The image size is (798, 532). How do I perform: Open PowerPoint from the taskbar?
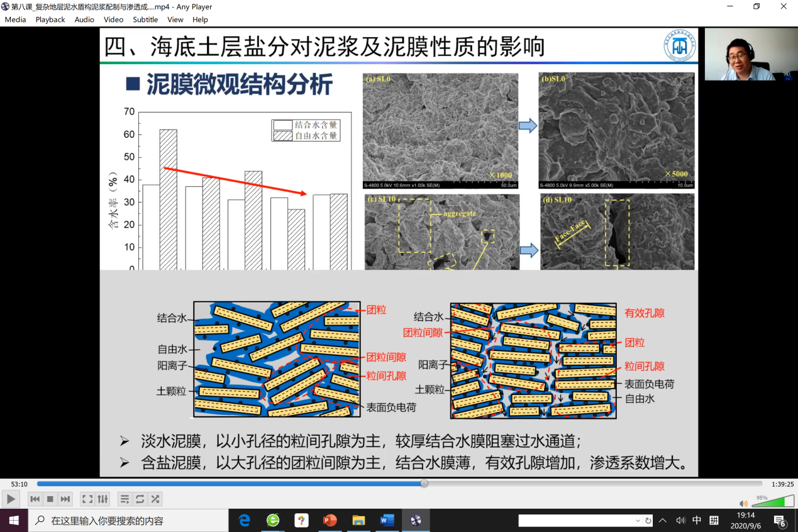330,521
